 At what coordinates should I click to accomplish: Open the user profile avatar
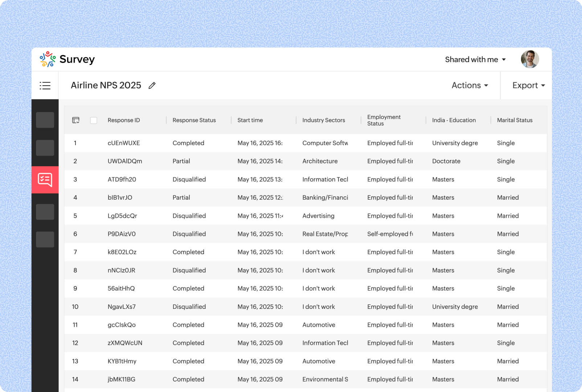coord(529,59)
